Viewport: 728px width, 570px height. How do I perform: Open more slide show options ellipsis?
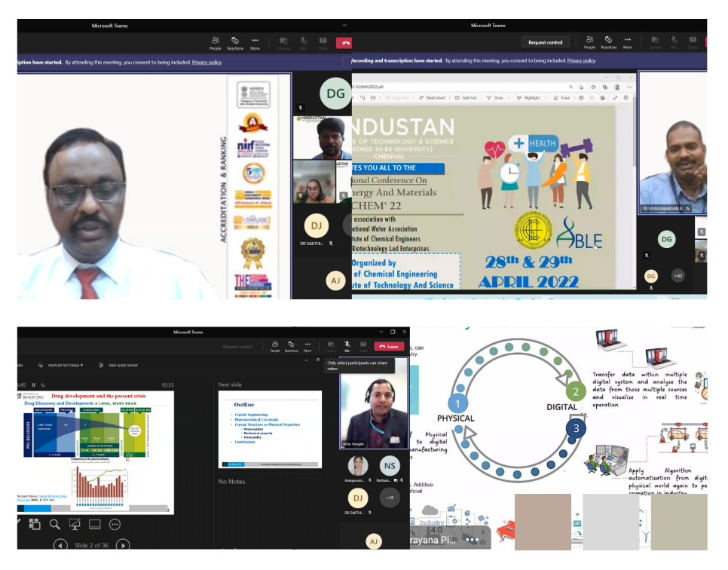click(x=115, y=524)
